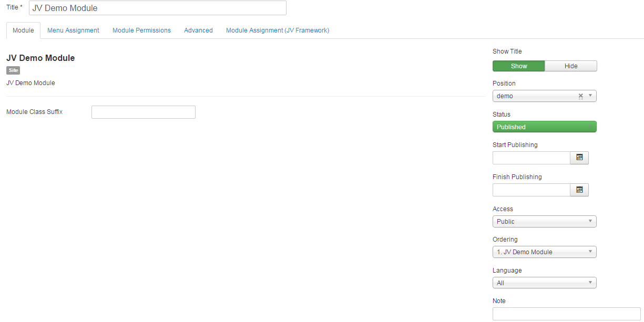Viewport: 644px width, 322px height.
Task: Clear the demo position selection
Action: tap(581, 96)
